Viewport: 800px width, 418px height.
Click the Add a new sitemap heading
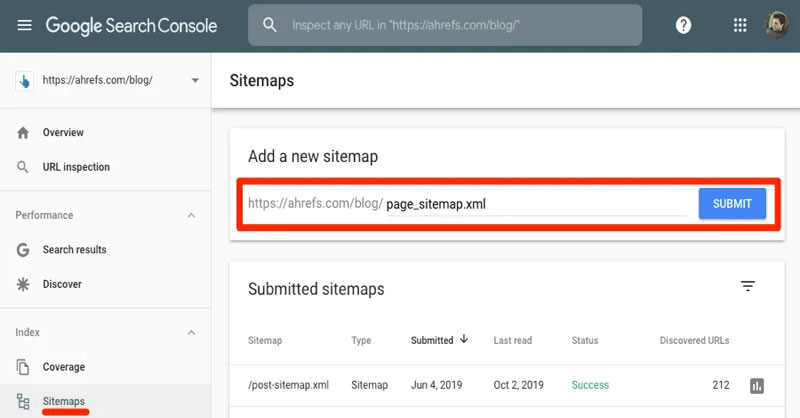313,156
